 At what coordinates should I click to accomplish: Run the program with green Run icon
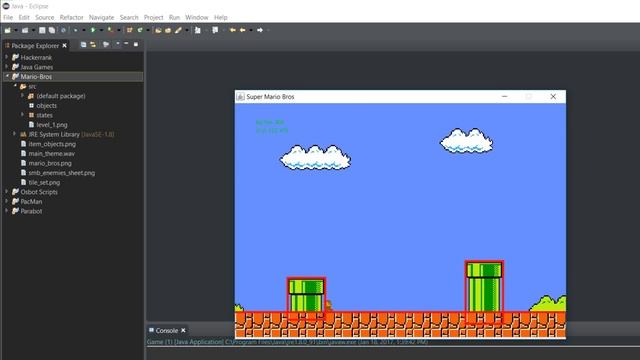93,30
